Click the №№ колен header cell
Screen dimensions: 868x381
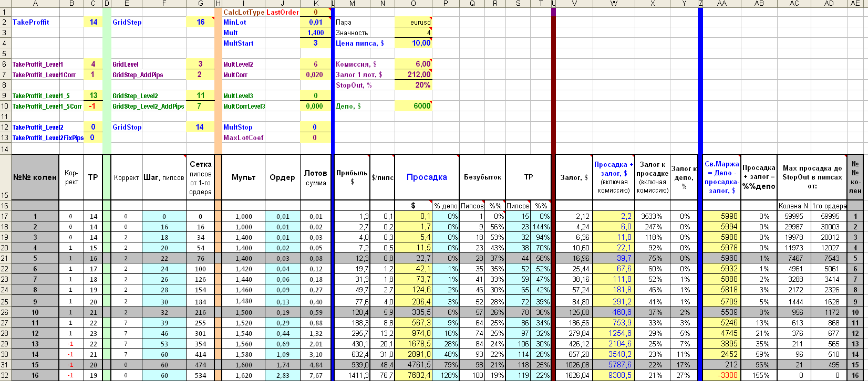pyautogui.click(x=35, y=177)
